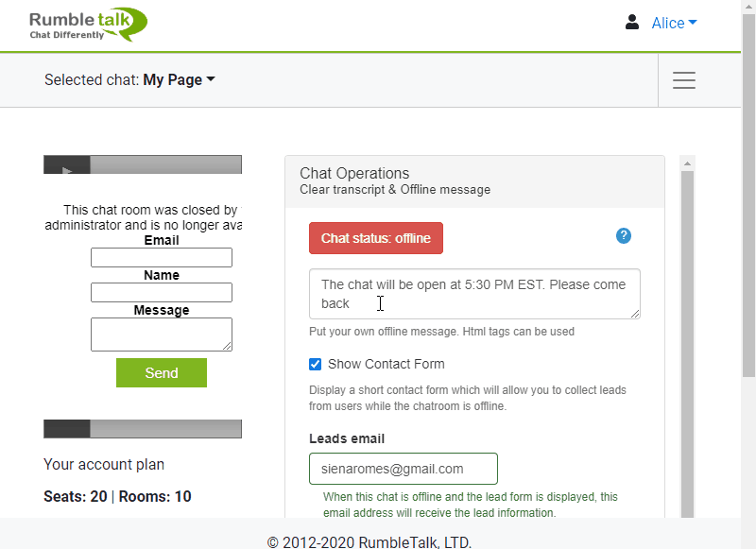Click the offline message box resize handle

coord(635,314)
